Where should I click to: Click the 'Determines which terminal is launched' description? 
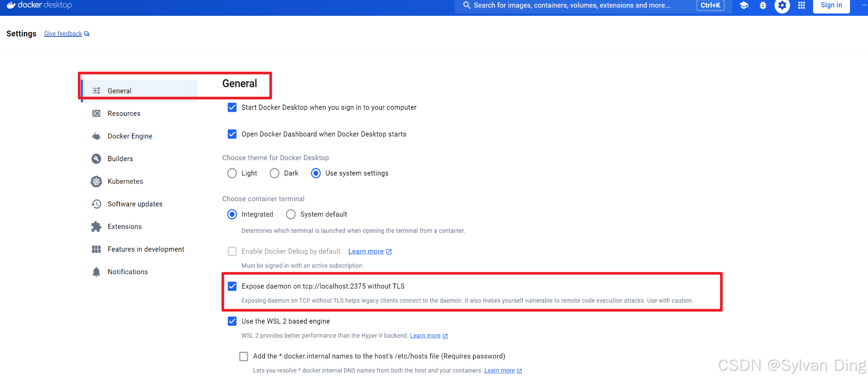tap(353, 231)
